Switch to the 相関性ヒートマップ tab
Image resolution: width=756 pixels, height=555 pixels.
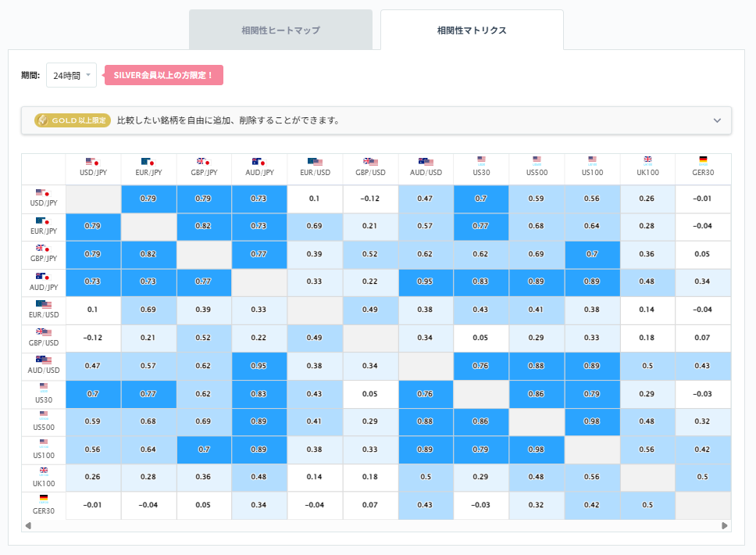tap(280, 29)
